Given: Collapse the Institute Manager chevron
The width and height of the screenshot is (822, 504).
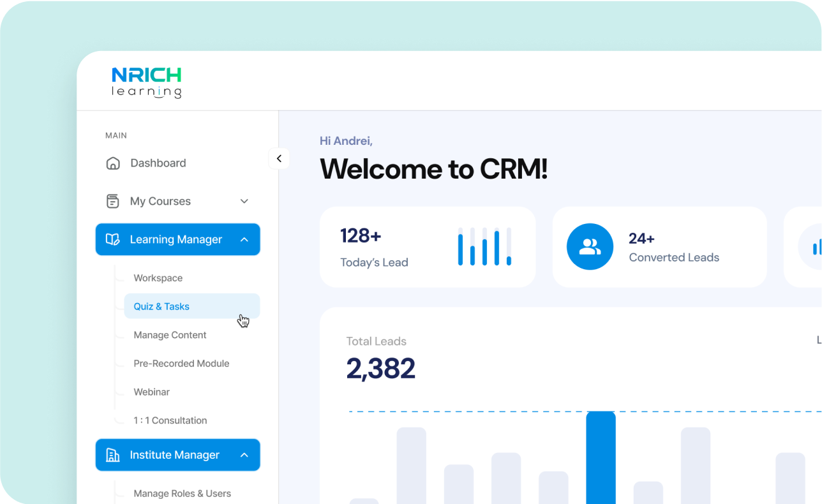Looking at the screenshot, I should point(244,455).
